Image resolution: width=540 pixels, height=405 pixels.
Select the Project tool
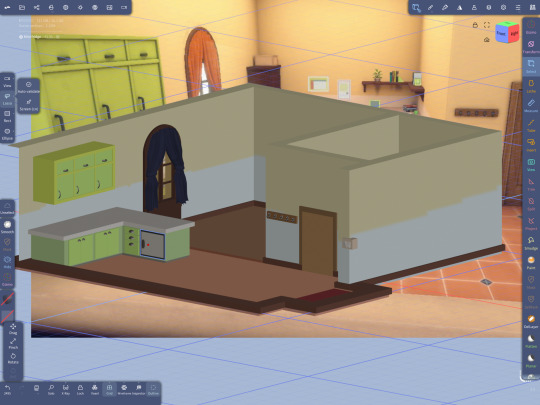coord(531,223)
